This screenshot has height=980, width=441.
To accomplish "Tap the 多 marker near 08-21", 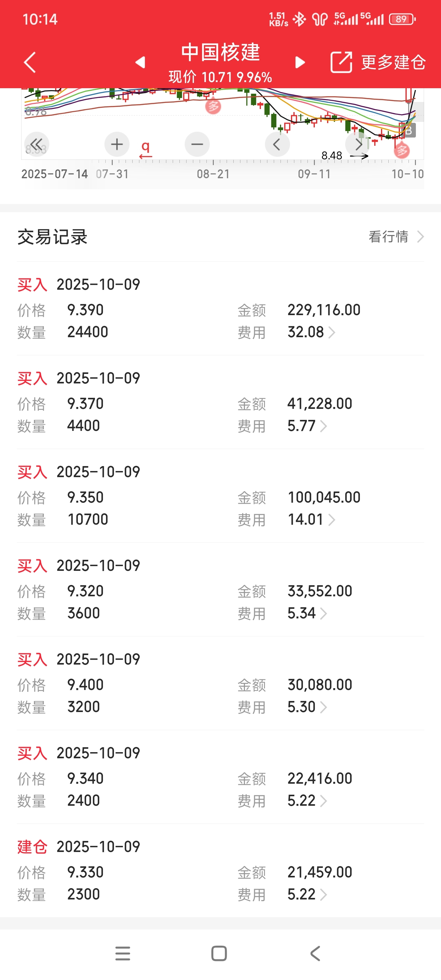I will coord(213,106).
